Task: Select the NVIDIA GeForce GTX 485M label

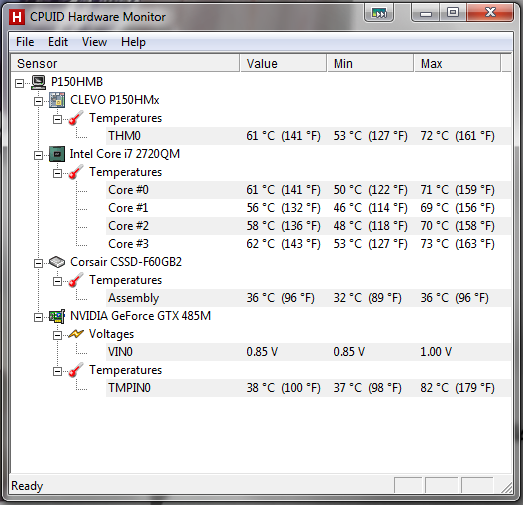Action: pos(140,316)
